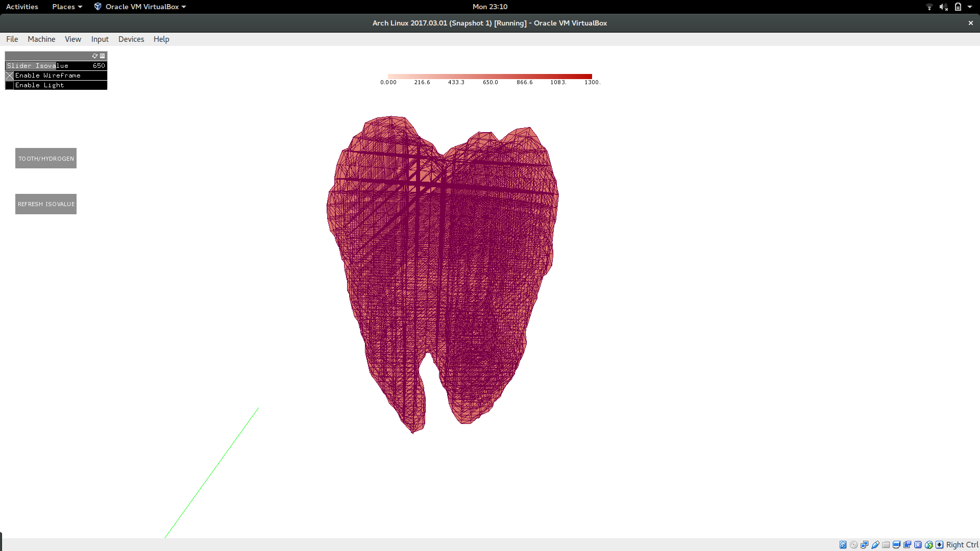Click the shared folders status icon
Image resolution: width=980 pixels, height=551 pixels.
coord(886,545)
